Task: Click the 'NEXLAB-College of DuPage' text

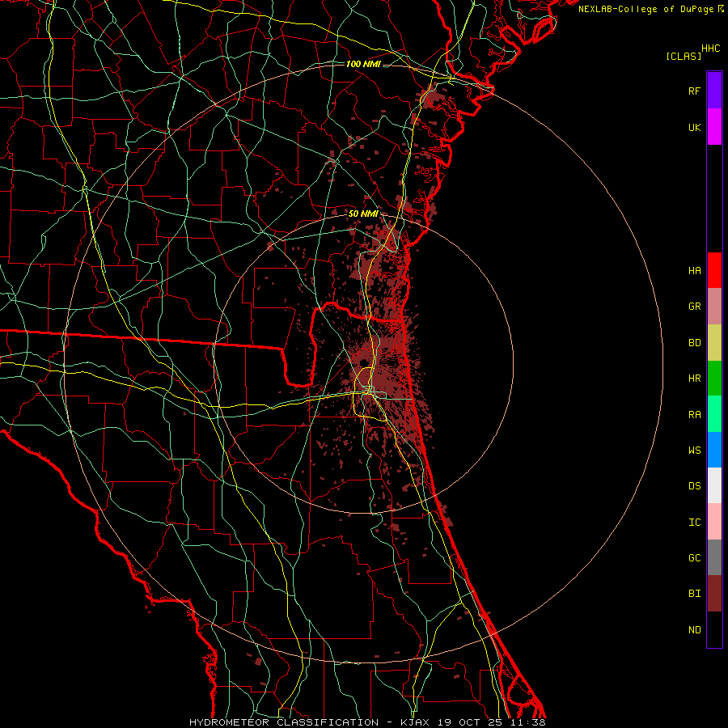Action: (x=645, y=9)
